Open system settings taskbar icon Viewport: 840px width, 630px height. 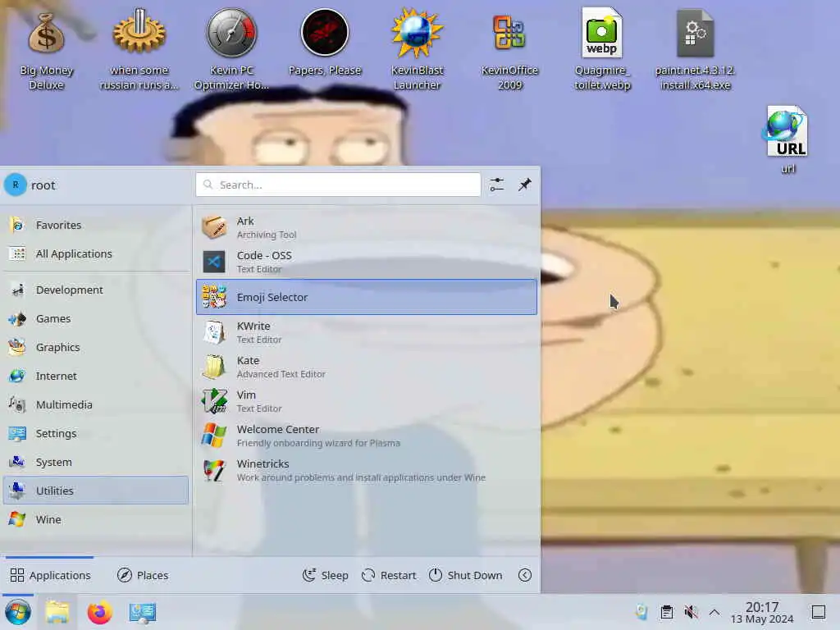pos(143,612)
